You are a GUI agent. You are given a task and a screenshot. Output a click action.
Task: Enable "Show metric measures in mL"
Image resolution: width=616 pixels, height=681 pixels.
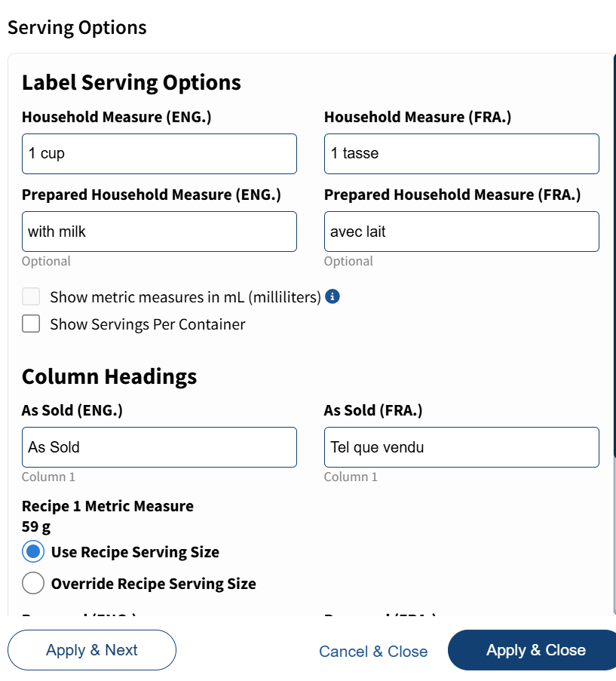point(30,296)
